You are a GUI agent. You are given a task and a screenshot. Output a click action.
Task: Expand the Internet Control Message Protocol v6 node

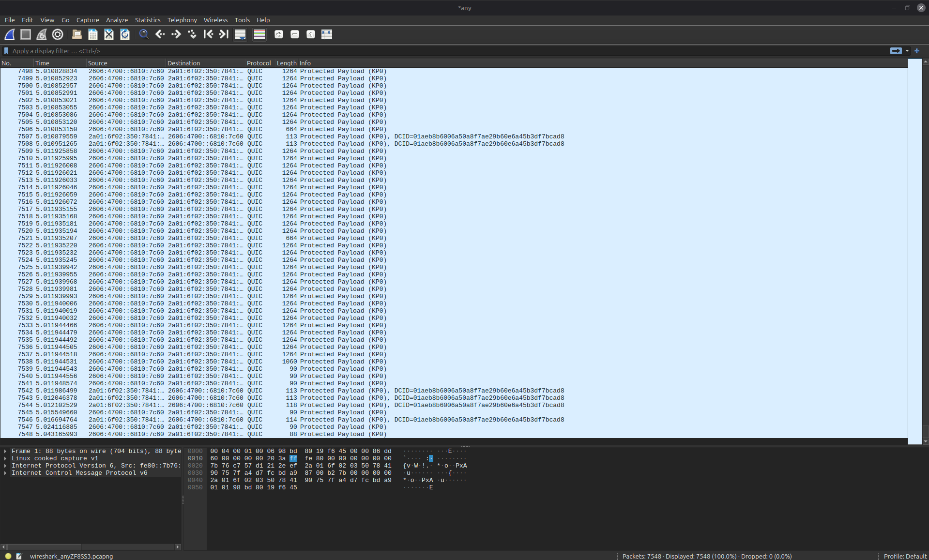point(5,473)
